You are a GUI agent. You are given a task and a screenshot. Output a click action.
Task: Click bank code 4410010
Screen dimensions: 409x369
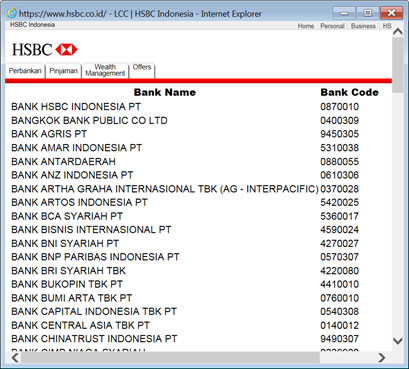(x=340, y=284)
